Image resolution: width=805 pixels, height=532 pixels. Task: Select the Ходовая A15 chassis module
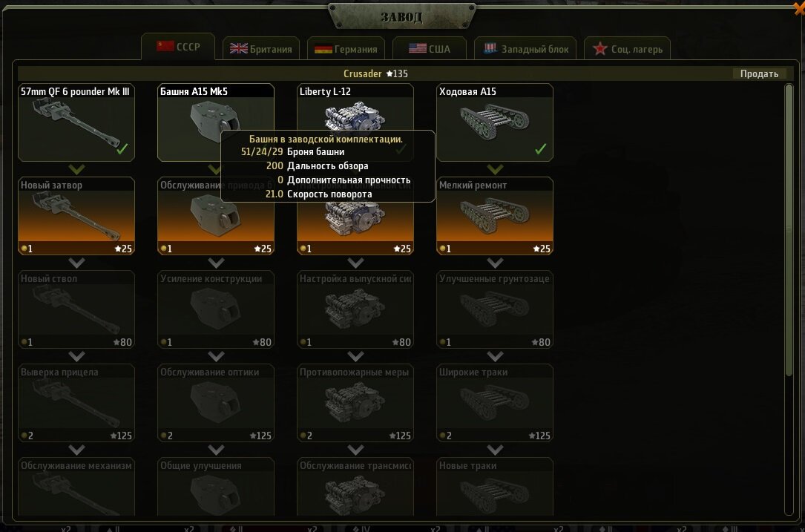point(494,122)
